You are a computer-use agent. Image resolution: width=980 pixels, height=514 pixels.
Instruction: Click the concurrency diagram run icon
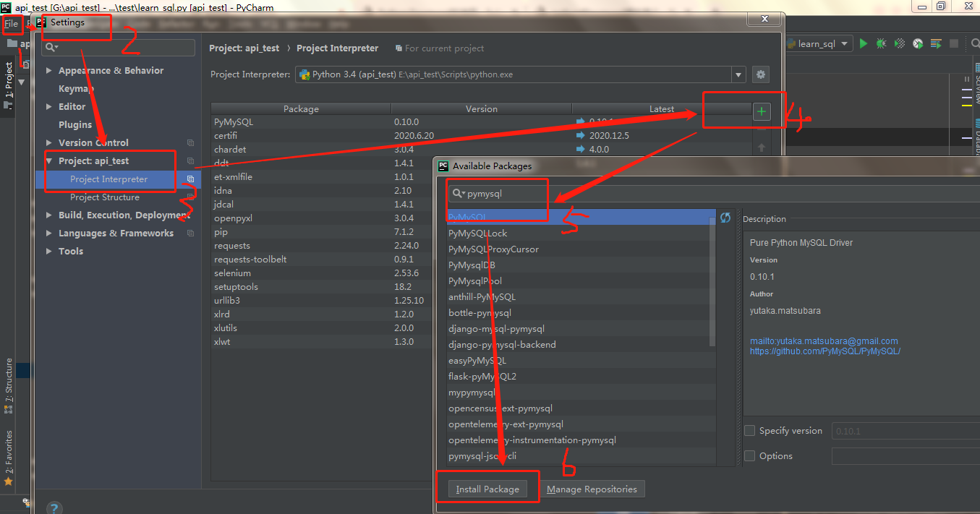(x=937, y=43)
